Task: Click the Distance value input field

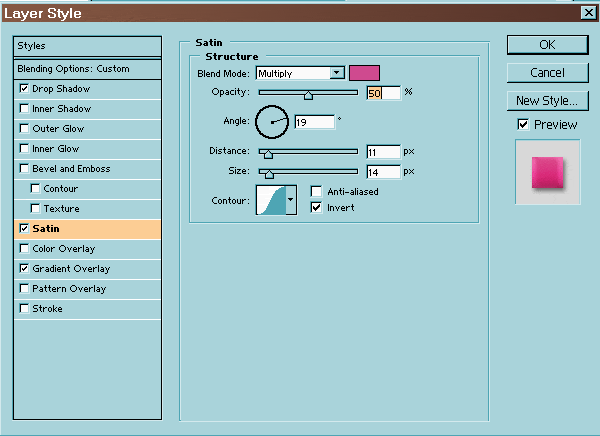Action: [382, 152]
